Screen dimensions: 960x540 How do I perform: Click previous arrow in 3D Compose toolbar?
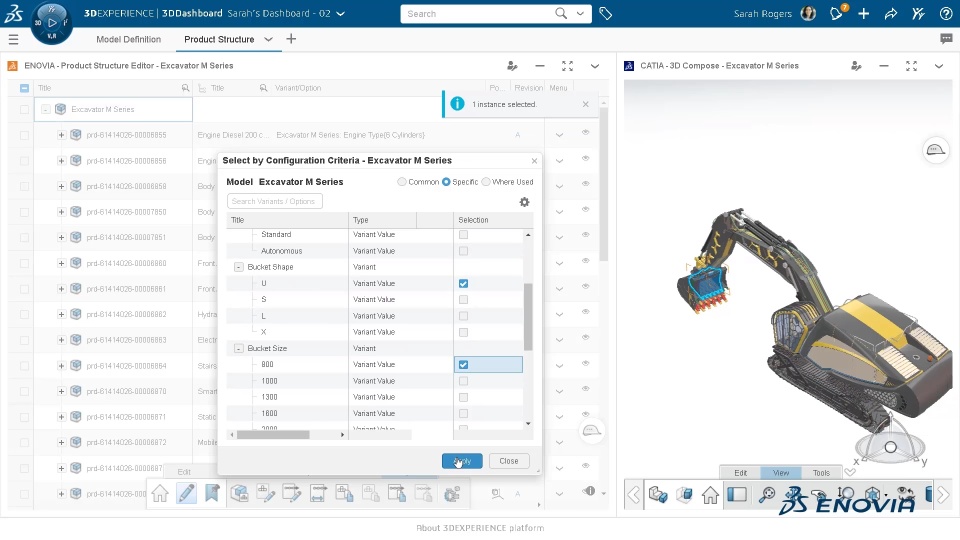(x=633, y=495)
